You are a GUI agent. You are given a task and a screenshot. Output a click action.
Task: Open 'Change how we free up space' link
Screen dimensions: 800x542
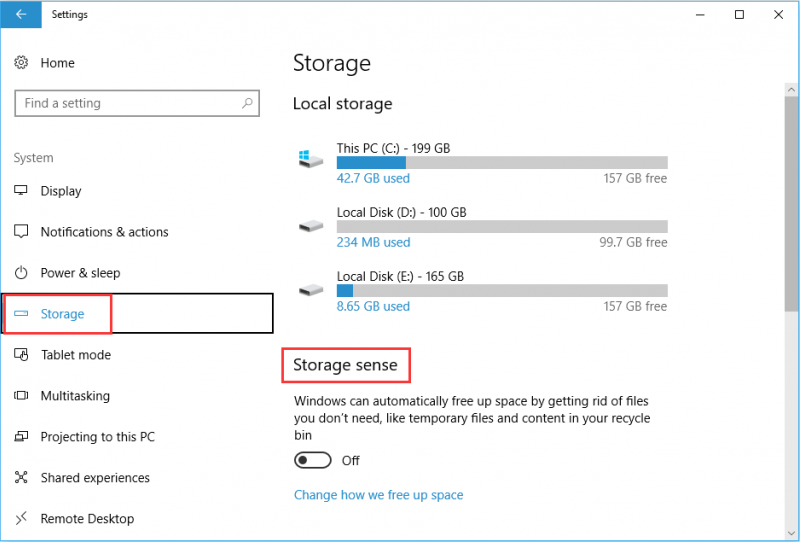(x=379, y=495)
